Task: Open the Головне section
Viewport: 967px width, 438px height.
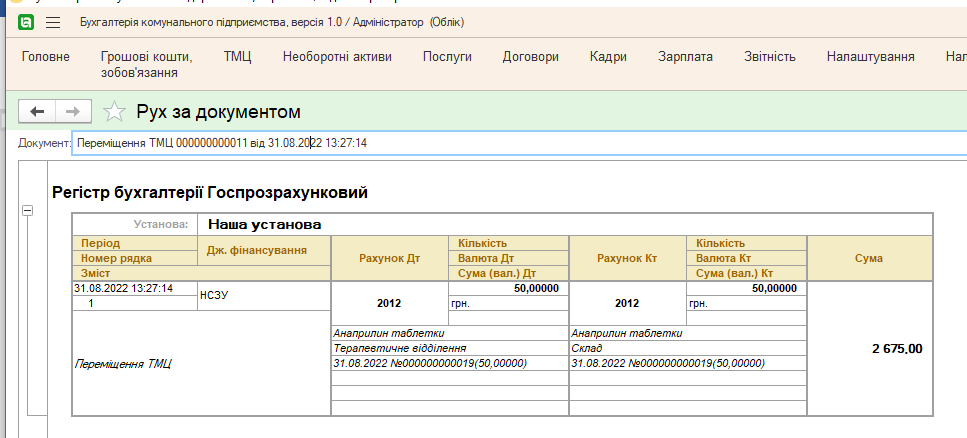Action: point(46,57)
